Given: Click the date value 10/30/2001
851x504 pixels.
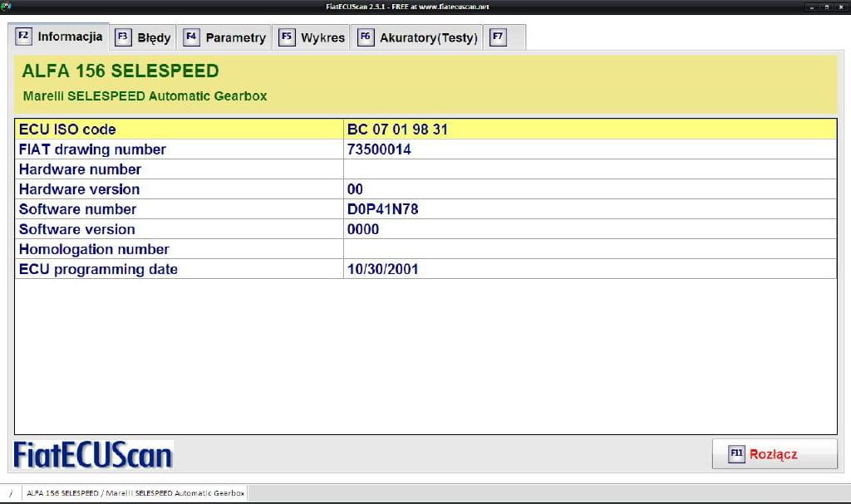Looking at the screenshot, I should 382,270.
